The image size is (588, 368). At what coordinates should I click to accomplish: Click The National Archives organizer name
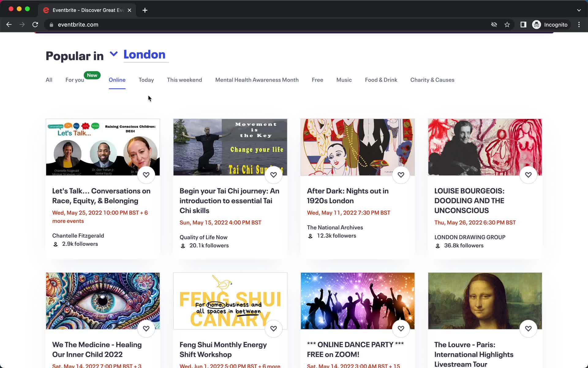click(x=335, y=227)
